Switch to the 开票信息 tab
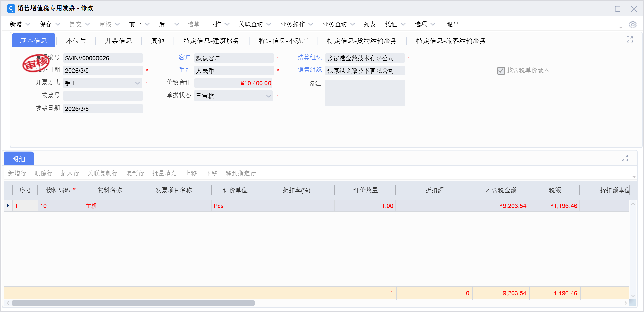 coord(119,40)
